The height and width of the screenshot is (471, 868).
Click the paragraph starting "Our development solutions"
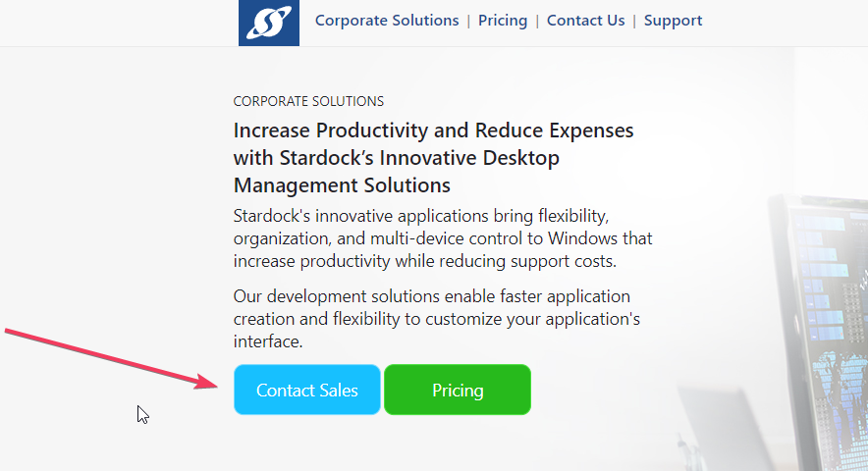pos(436,319)
